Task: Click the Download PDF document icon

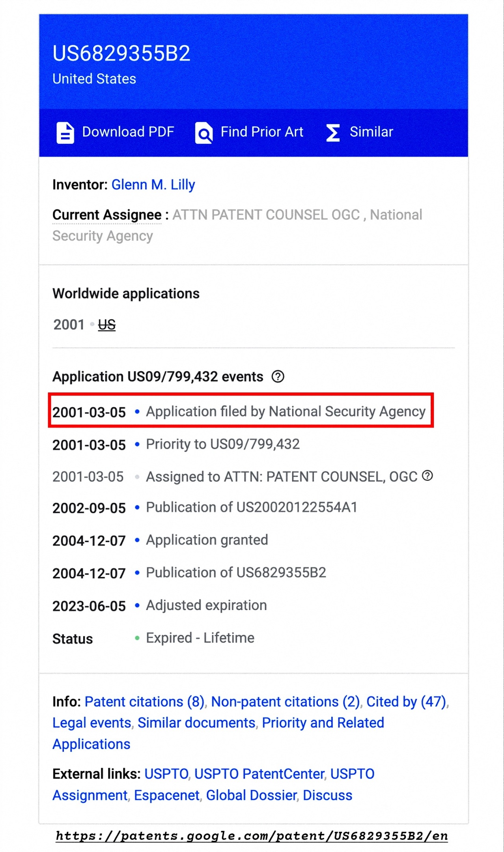Action: click(65, 133)
